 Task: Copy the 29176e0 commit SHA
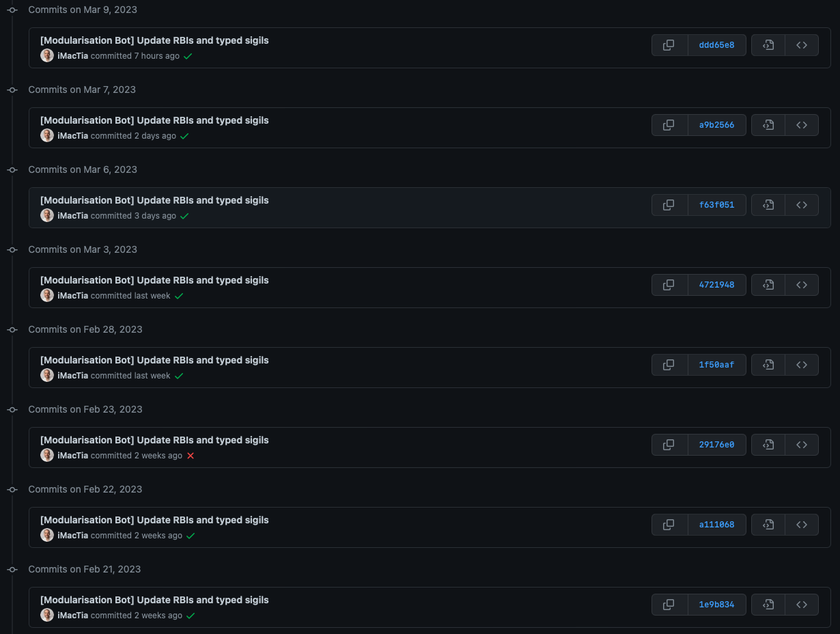click(669, 444)
